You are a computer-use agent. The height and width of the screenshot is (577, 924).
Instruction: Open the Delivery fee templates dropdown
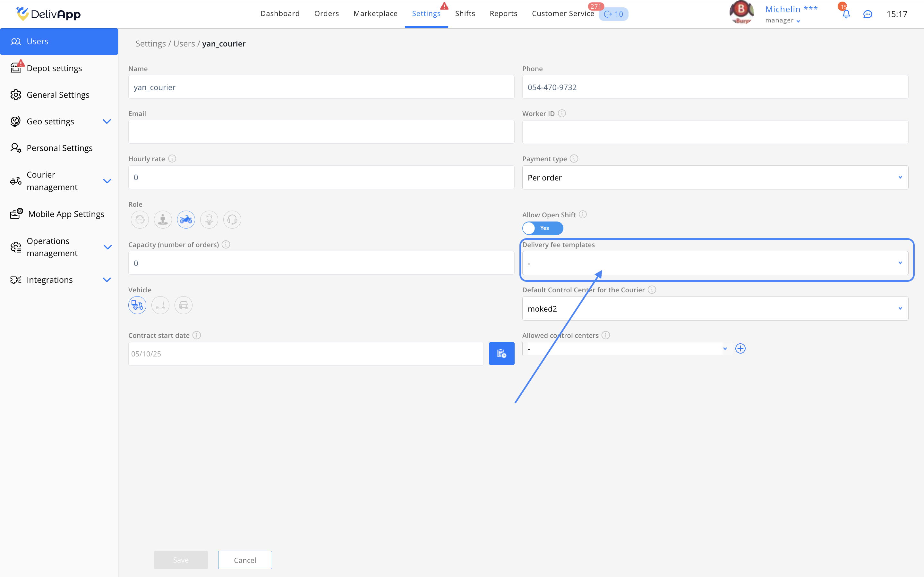pos(715,263)
